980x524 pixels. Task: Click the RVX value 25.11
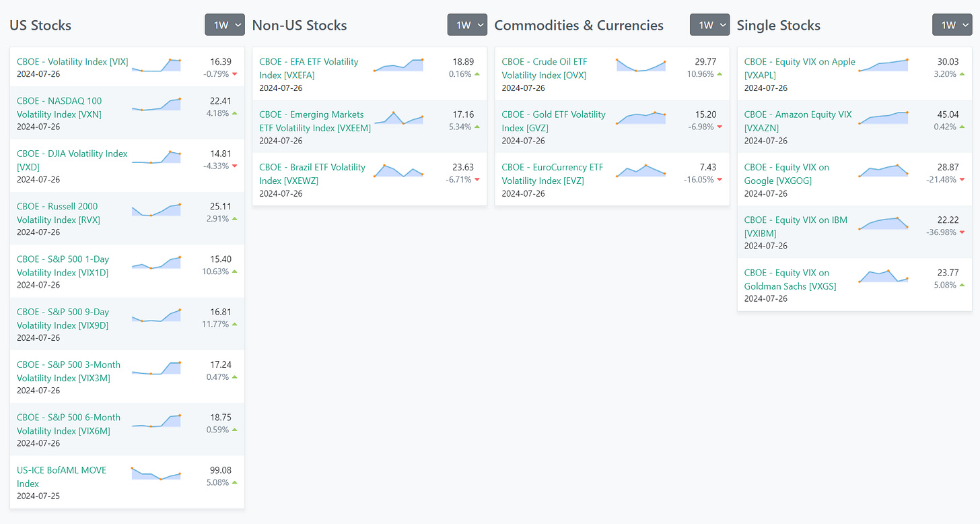click(x=221, y=206)
